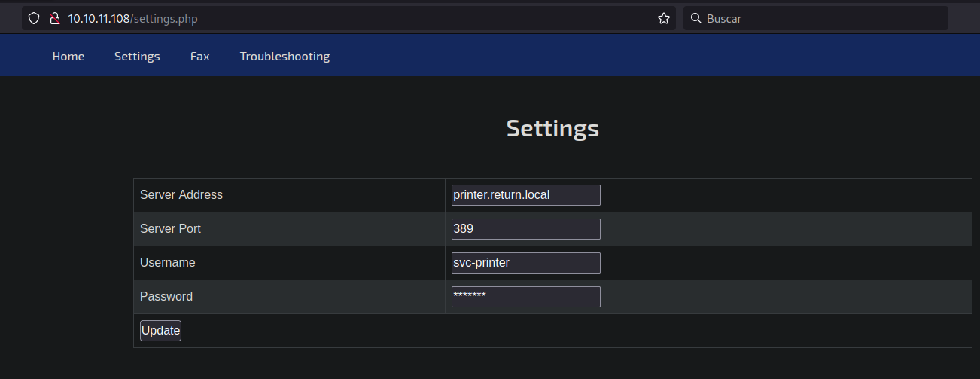The width and height of the screenshot is (980, 379).
Task: Click the Password row label
Action: (166, 297)
